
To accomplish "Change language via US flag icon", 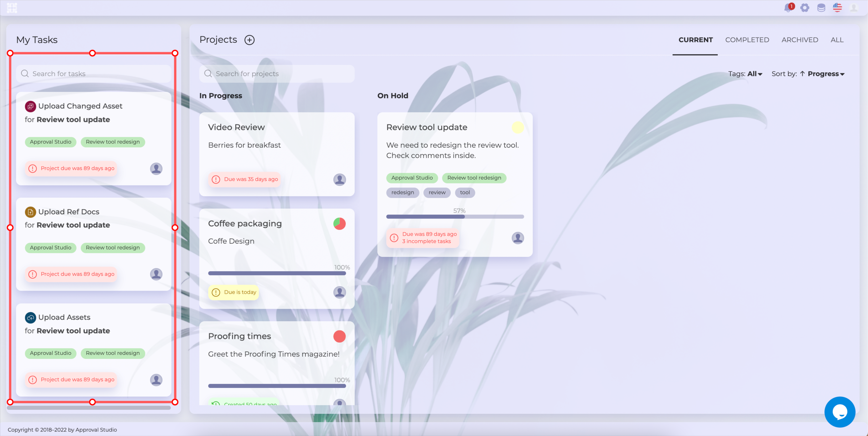I will tap(837, 7).
